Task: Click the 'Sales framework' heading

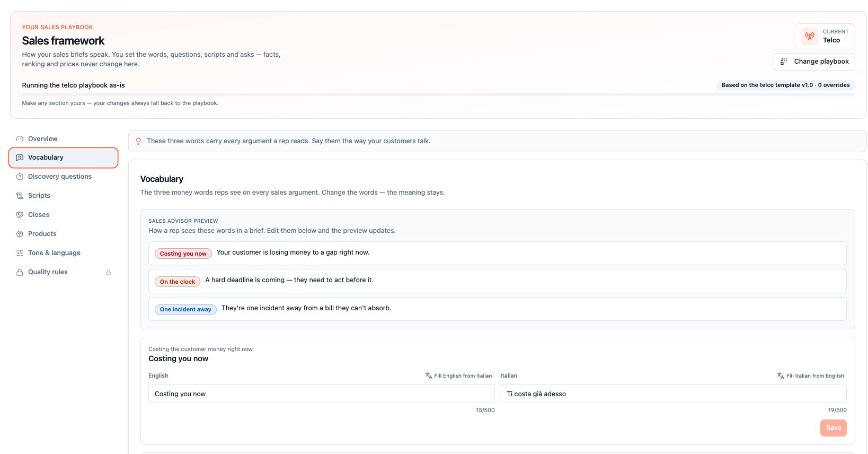Action: [63, 41]
